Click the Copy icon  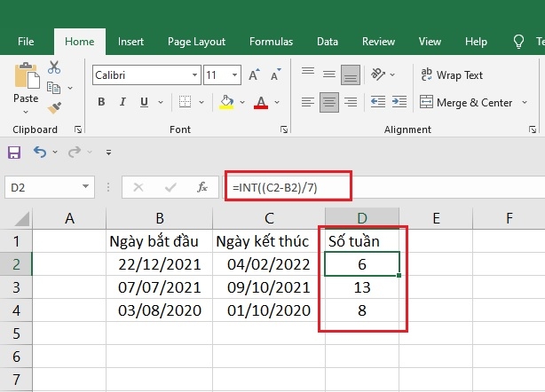[x=53, y=88]
